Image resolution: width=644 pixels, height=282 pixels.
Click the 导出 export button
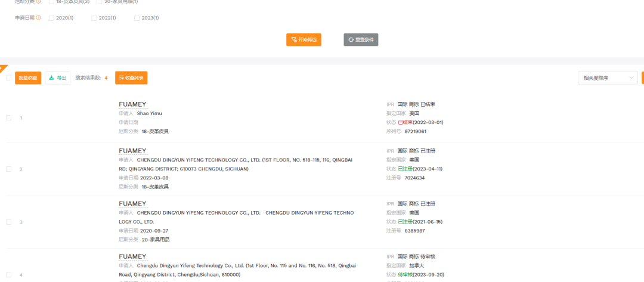57,78
